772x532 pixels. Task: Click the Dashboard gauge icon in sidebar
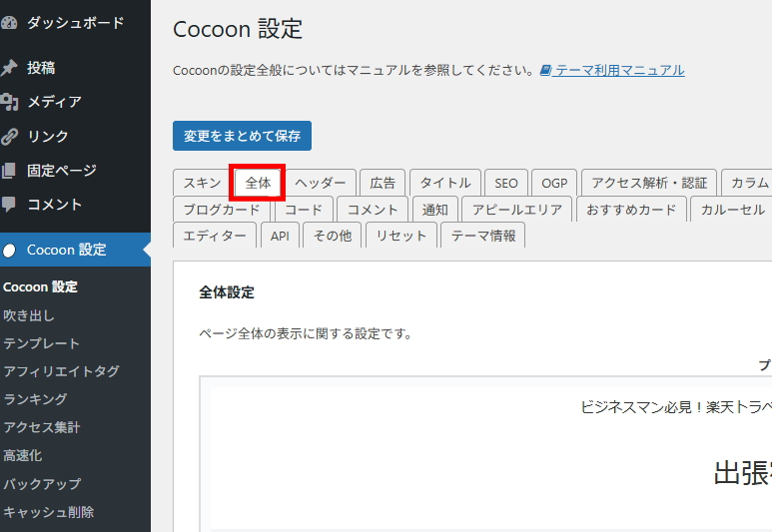pyautogui.click(x=9, y=22)
